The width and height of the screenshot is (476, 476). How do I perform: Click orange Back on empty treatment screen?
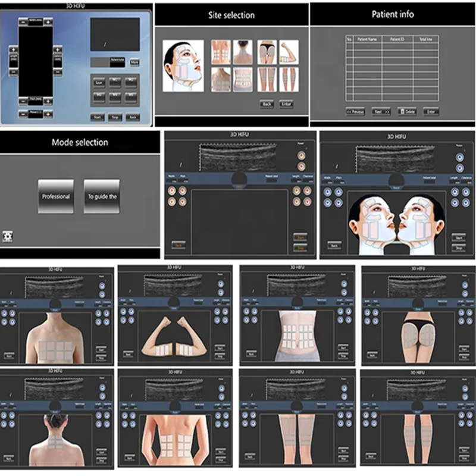pos(178,245)
